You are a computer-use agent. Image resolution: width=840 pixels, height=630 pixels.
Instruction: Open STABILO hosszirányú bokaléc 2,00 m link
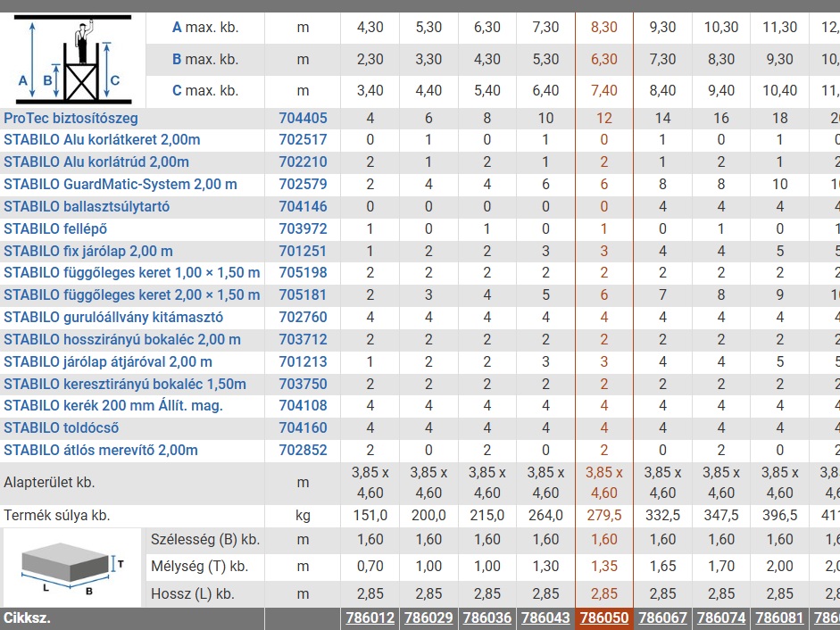[x=122, y=340]
